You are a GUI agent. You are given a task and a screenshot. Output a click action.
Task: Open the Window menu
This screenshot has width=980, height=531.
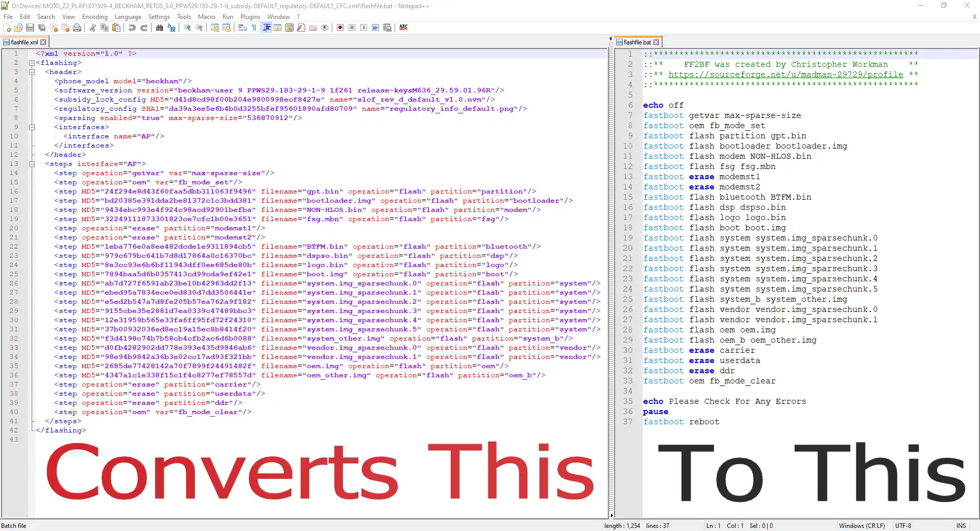coord(279,17)
